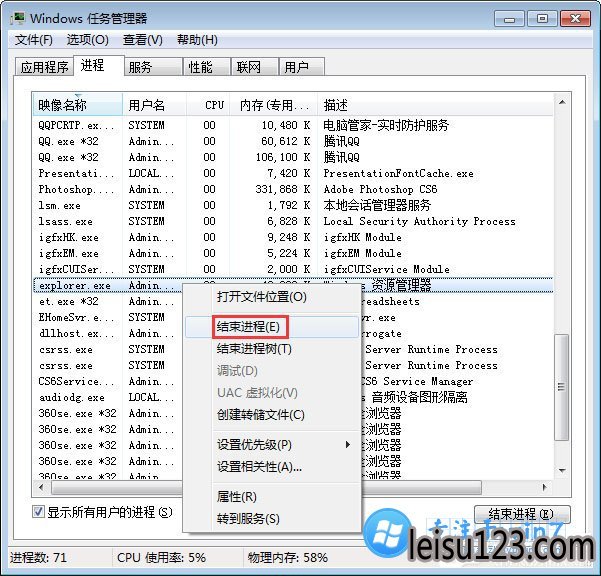Select the igfxEM.exe process row

tap(293, 253)
